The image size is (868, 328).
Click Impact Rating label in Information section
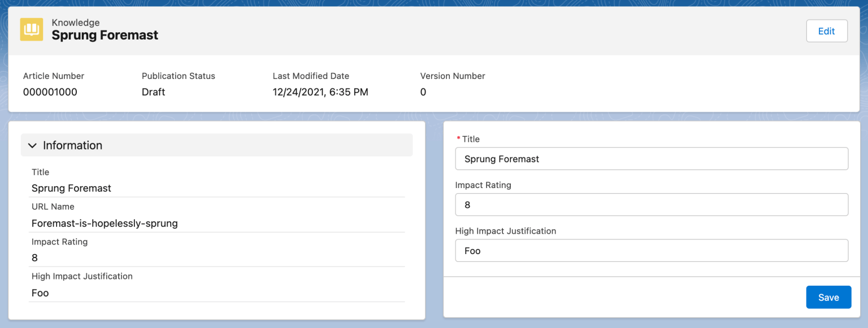point(60,242)
